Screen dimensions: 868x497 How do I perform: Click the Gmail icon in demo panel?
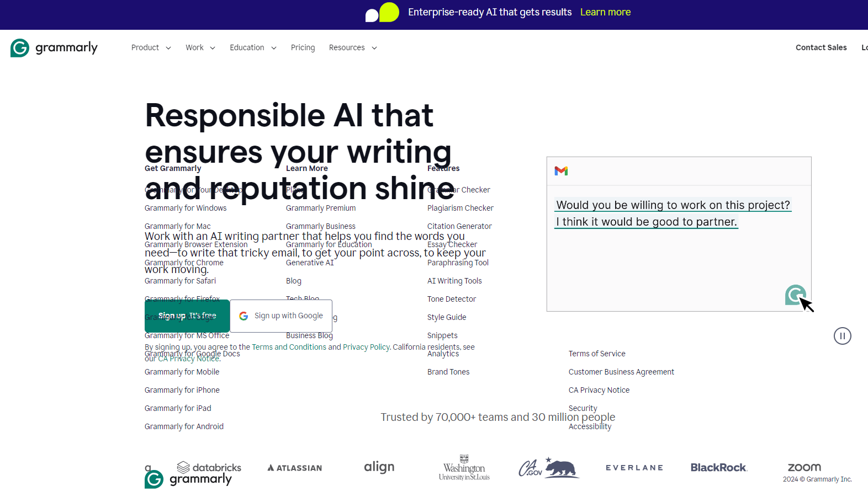point(561,171)
